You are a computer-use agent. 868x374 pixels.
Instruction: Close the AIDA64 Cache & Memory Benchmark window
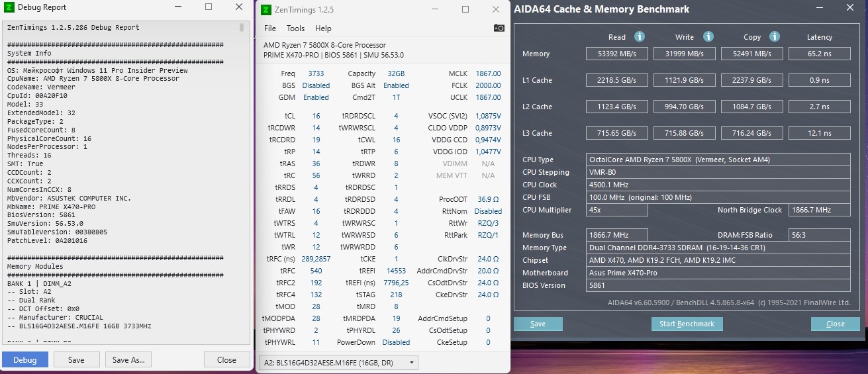[849, 8]
